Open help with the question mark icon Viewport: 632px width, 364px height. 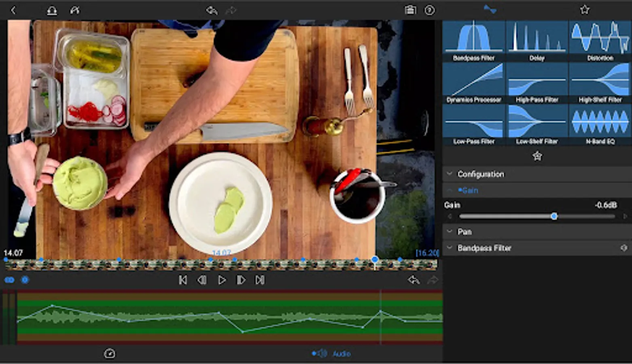(430, 10)
